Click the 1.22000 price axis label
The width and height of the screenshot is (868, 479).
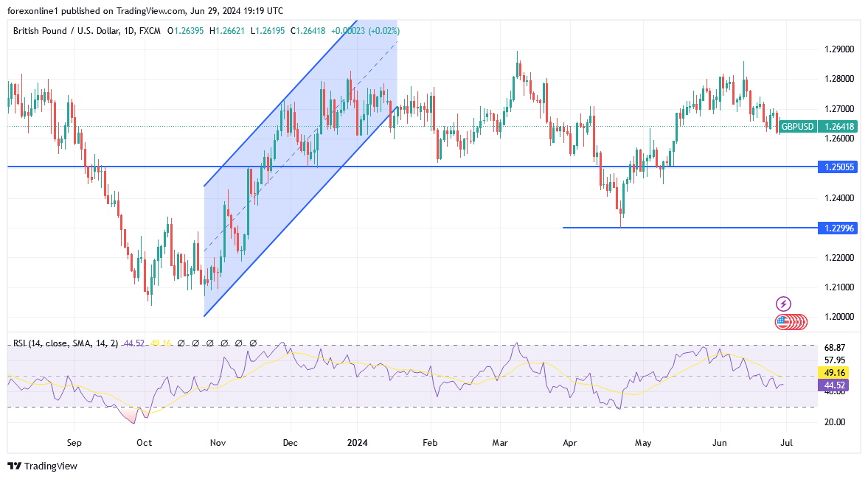coord(839,258)
